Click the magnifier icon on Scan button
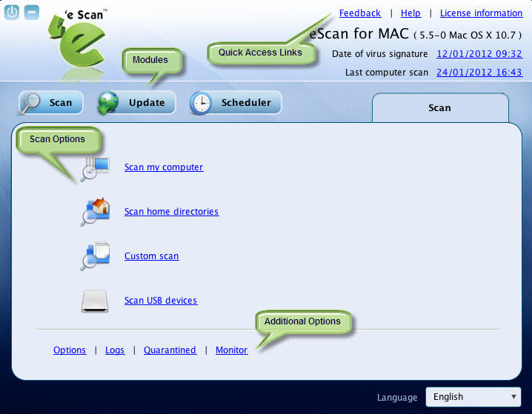The width and height of the screenshot is (532, 414). click(30, 103)
